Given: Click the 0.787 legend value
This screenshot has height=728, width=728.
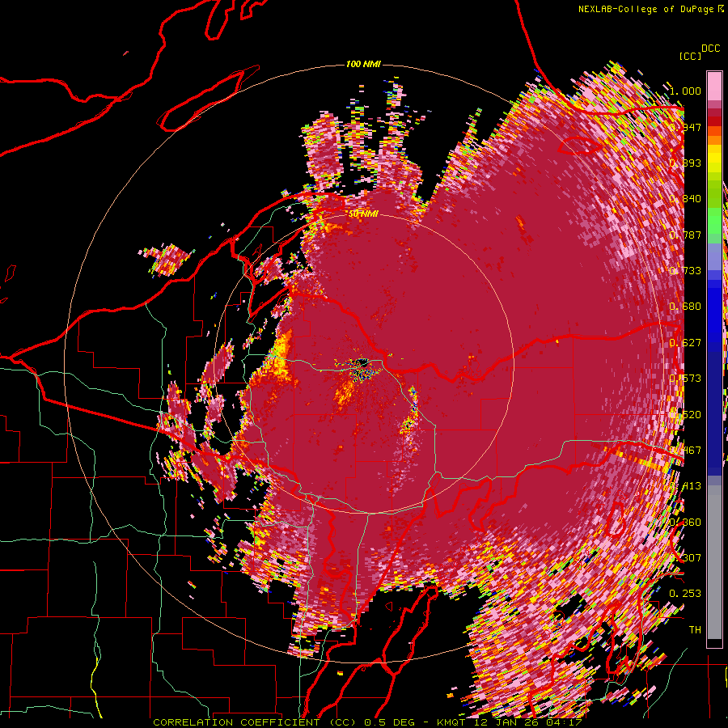Looking at the screenshot, I should (685, 235).
